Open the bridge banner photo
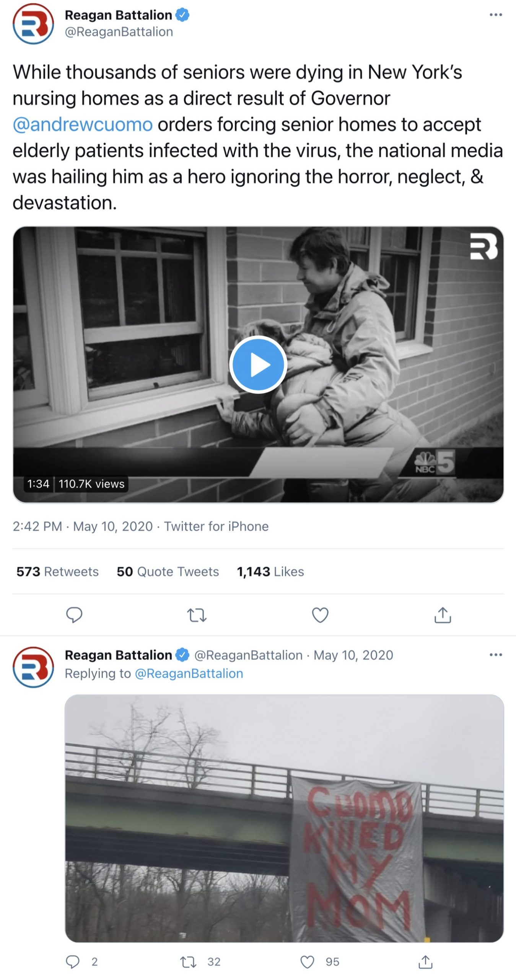This screenshot has width=516, height=980. 284,818
